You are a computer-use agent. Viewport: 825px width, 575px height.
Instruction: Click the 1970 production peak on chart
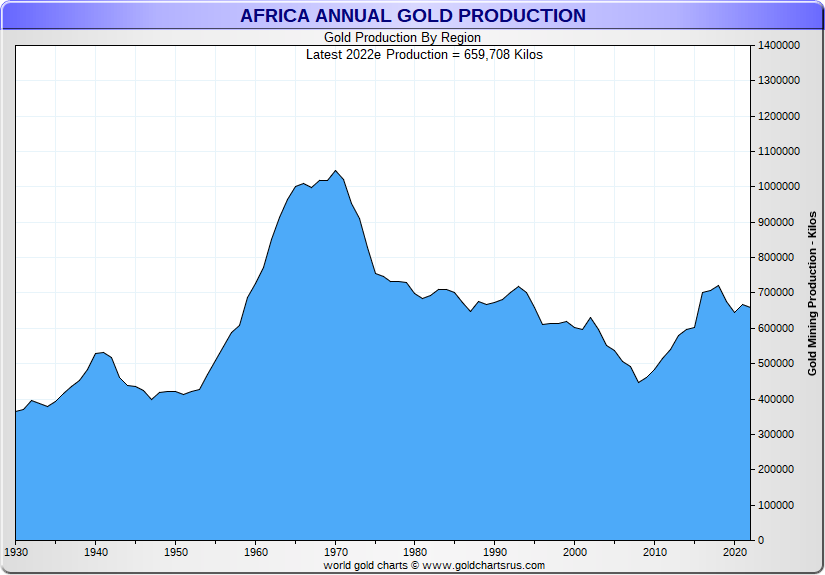point(336,170)
